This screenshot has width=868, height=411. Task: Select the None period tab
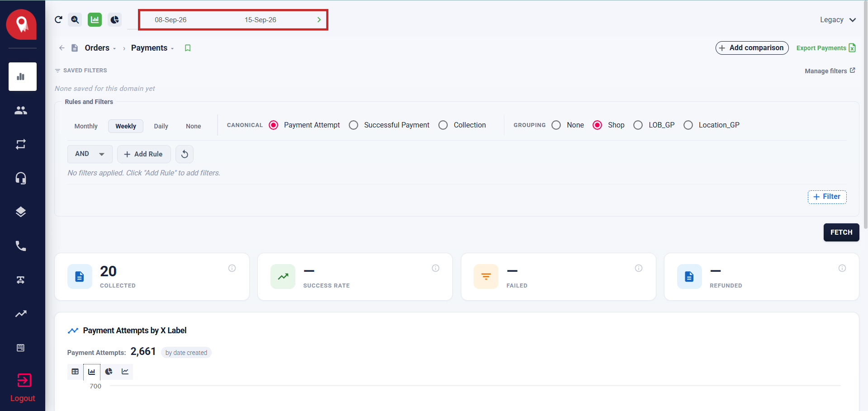pos(194,126)
